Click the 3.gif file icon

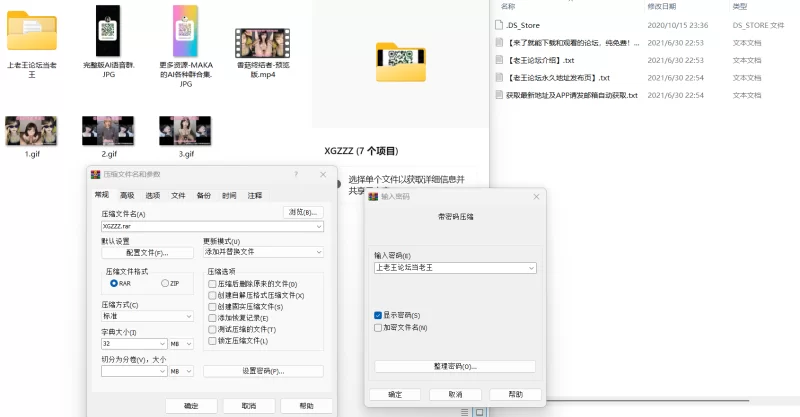(184, 130)
